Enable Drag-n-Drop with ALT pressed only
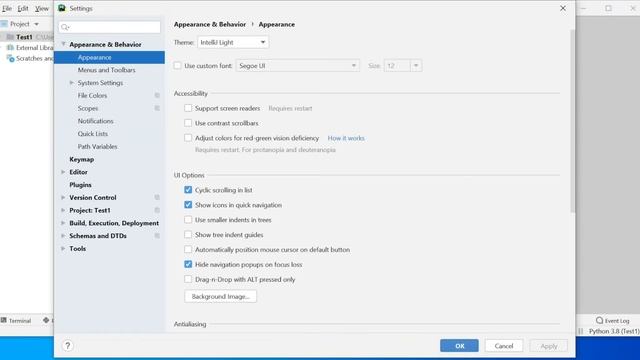640x360 pixels. click(x=188, y=279)
